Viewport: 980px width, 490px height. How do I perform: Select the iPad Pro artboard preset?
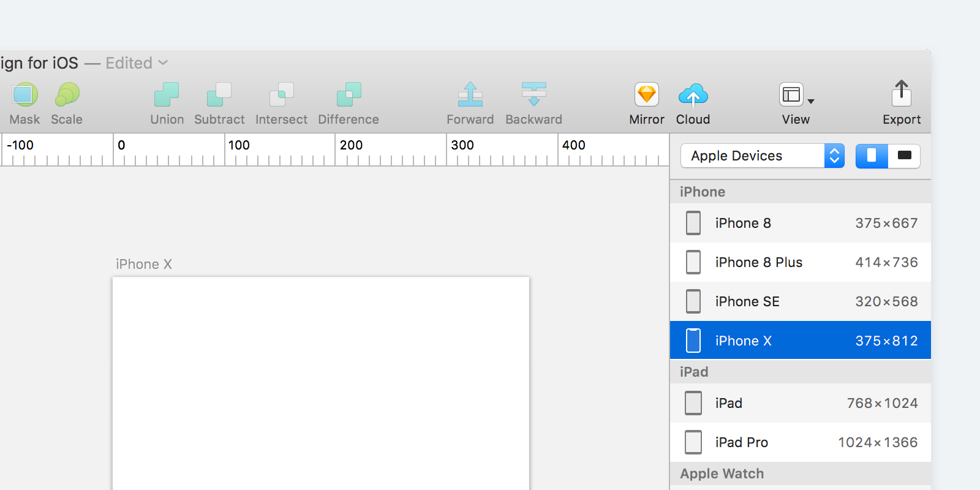(801, 442)
